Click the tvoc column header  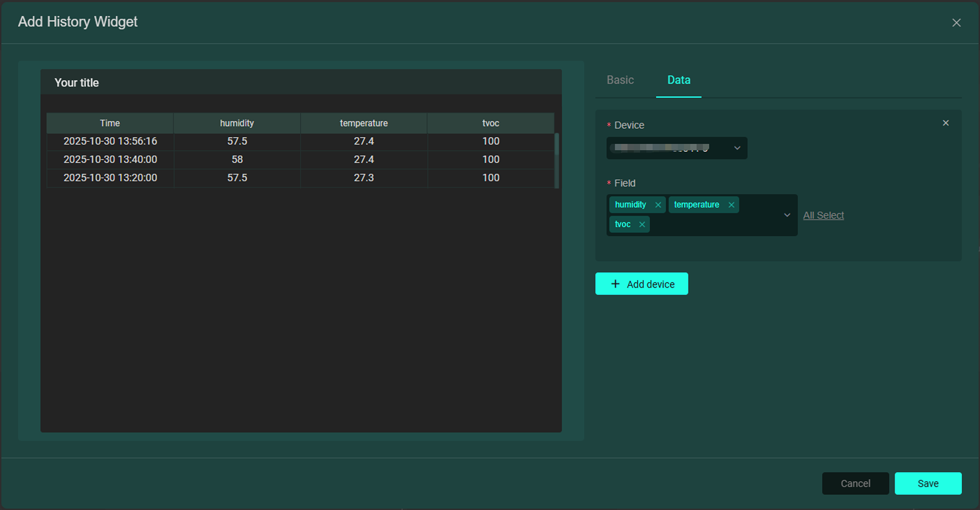click(x=490, y=123)
